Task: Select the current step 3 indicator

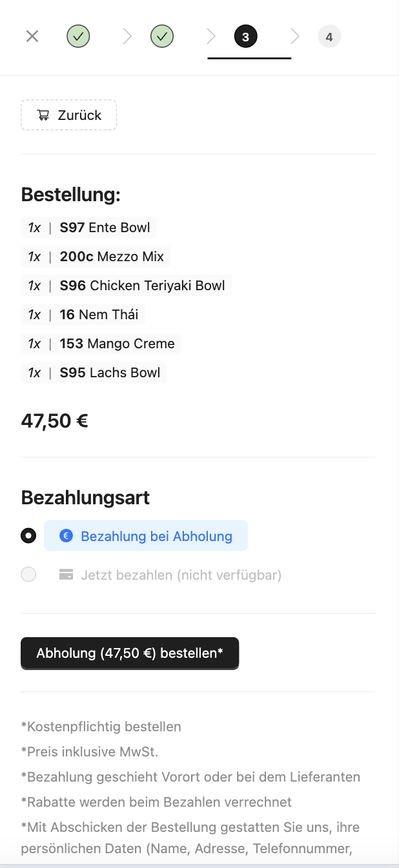Action: 245,37
